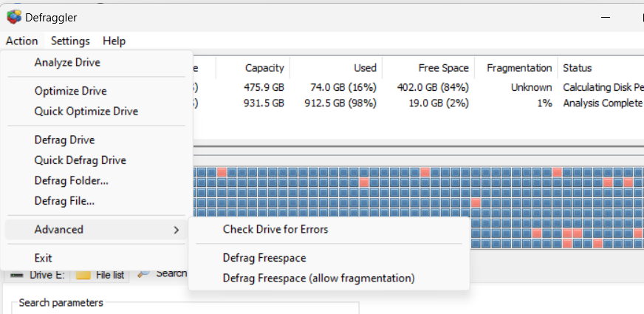The image size is (644, 314).
Task: Click the folder icon on File list tab
Action: click(83, 275)
